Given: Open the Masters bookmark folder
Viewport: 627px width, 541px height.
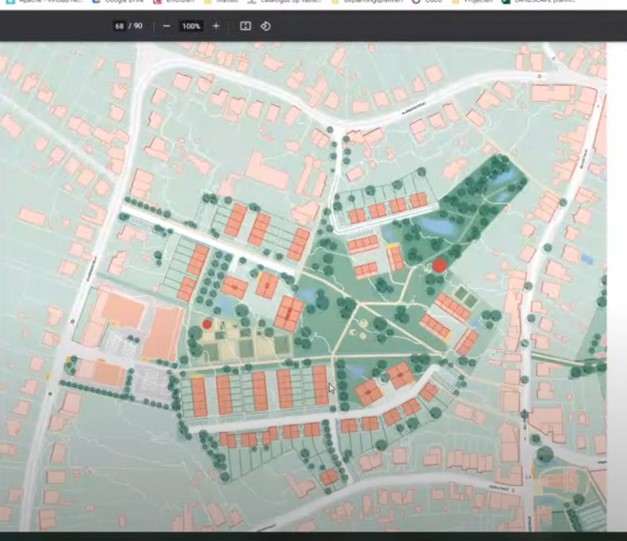Looking at the screenshot, I should (x=221, y=3).
